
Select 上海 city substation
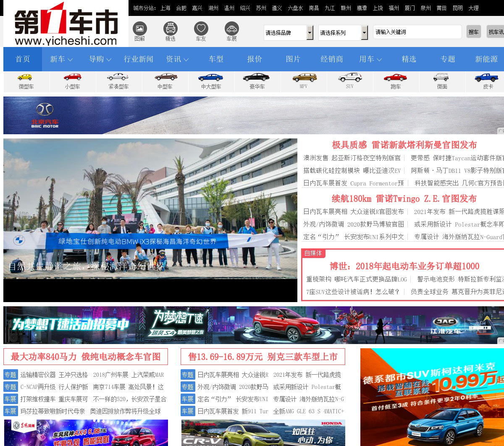(165, 8)
